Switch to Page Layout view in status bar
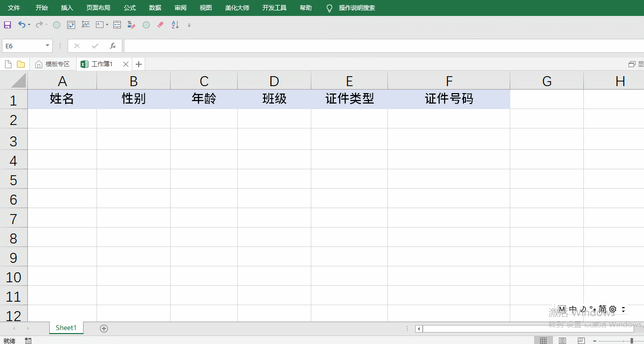 (562, 341)
